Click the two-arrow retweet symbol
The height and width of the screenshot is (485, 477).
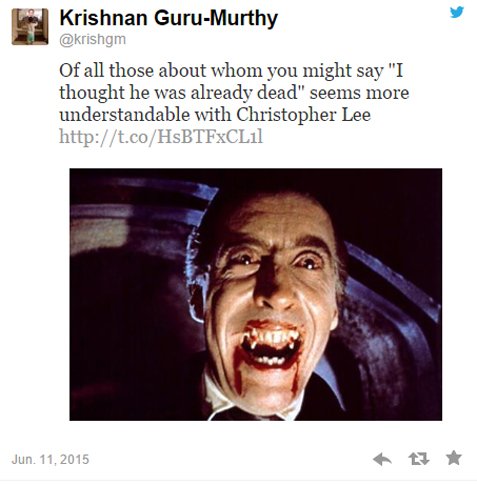pyautogui.click(x=419, y=459)
